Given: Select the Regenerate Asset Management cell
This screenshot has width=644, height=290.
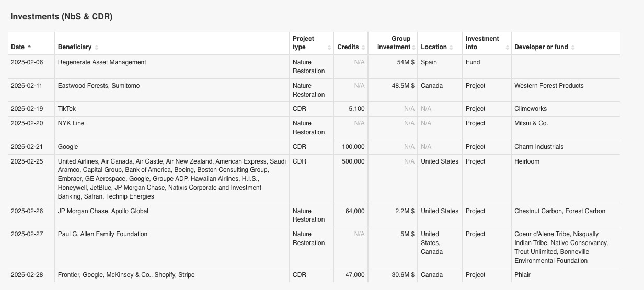Looking at the screenshot, I should (102, 62).
